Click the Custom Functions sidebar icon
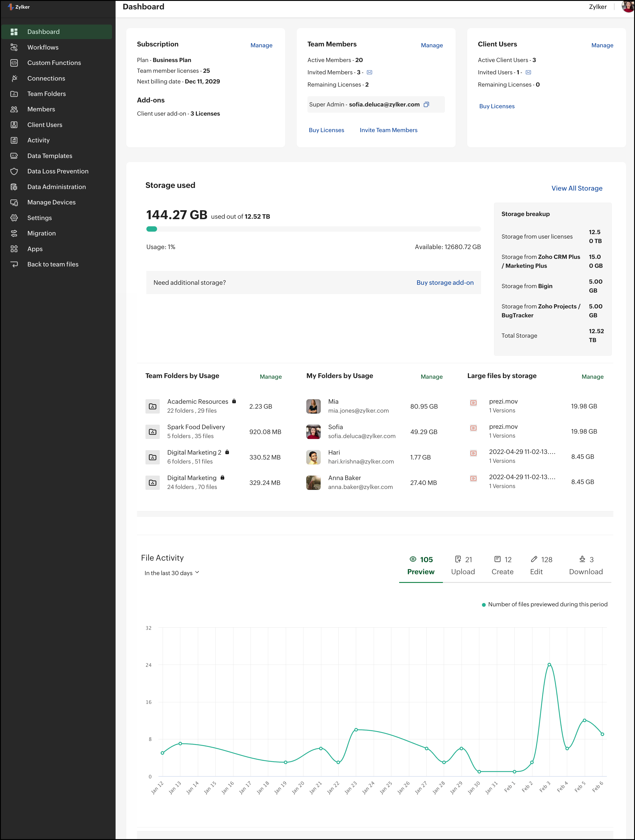This screenshot has height=840, width=635. [14, 63]
